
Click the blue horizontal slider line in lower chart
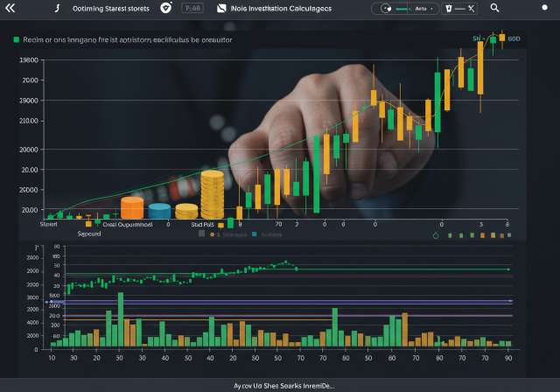tap(280, 302)
